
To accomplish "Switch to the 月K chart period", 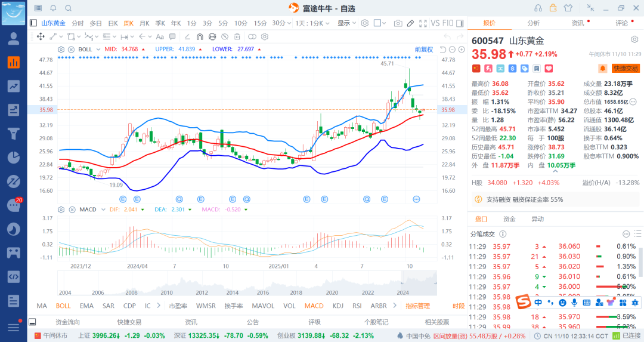I will [144, 23].
